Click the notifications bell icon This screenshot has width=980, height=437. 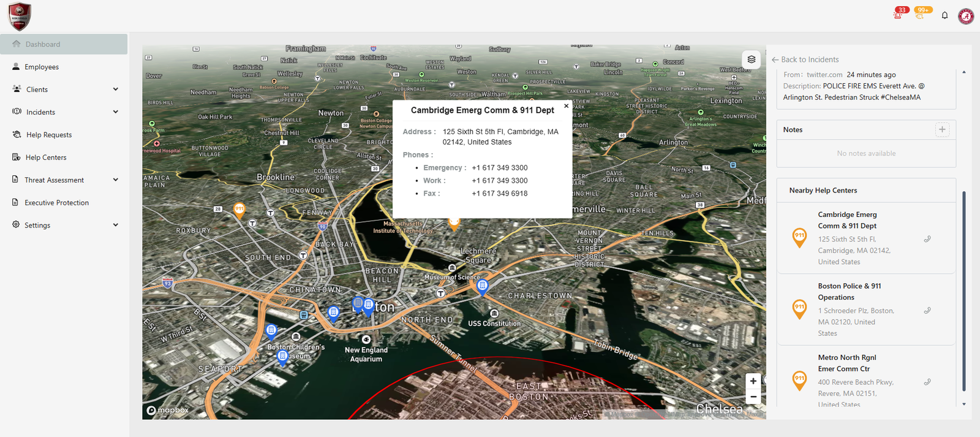[x=944, y=15]
